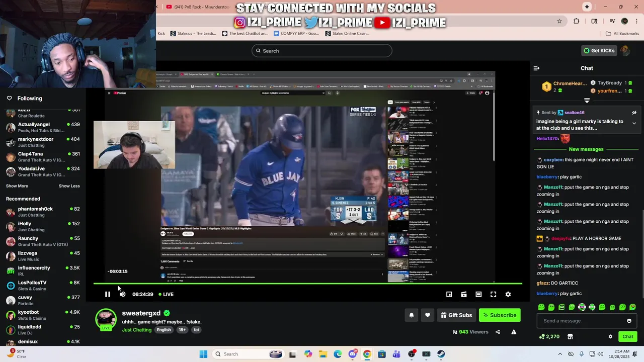Toggle theater mode on the player

[478, 295]
